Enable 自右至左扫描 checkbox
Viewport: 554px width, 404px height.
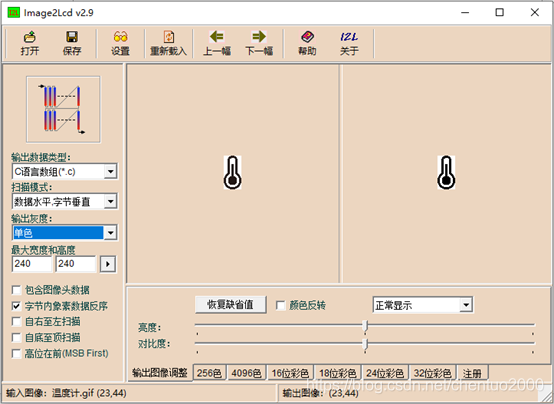tap(16, 321)
